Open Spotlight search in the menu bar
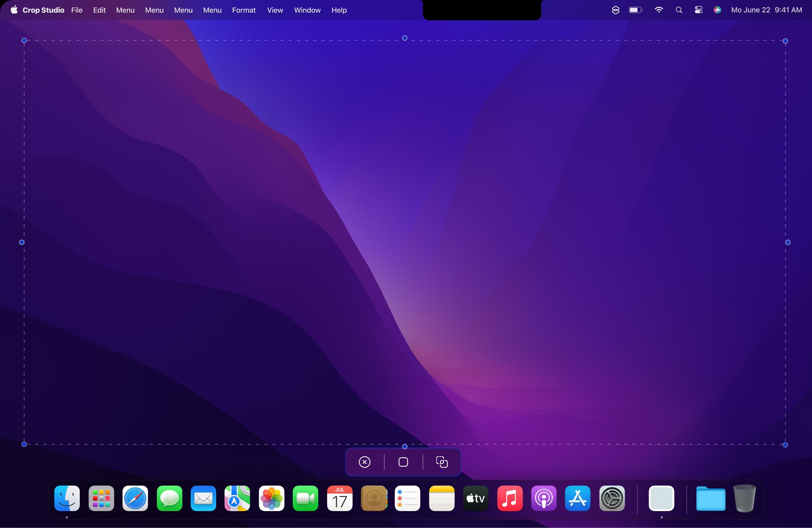This screenshot has height=528, width=812. [x=679, y=10]
